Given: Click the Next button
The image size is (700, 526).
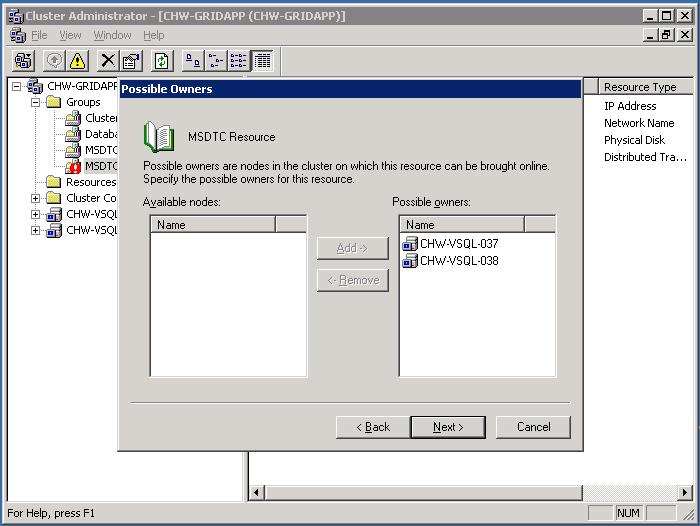Looking at the screenshot, I should [448, 427].
